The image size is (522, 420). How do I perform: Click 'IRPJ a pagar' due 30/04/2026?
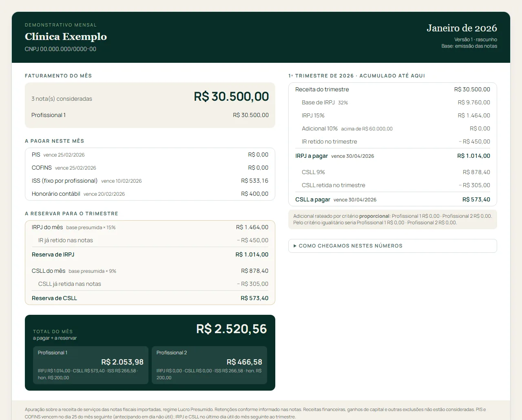click(393, 156)
